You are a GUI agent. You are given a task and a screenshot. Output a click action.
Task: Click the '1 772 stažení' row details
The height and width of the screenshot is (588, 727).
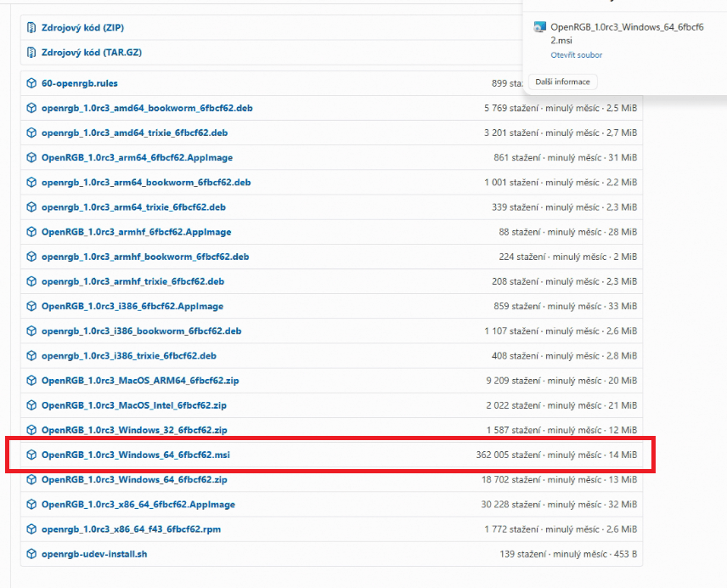[x=561, y=529]
